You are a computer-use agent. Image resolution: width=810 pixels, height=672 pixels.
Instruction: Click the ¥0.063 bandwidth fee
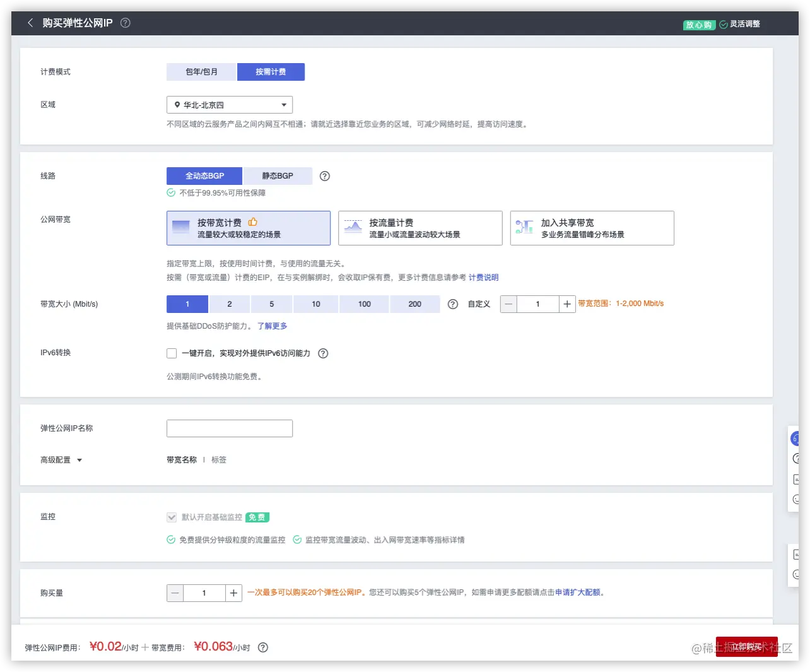click(x=213, y=646)
